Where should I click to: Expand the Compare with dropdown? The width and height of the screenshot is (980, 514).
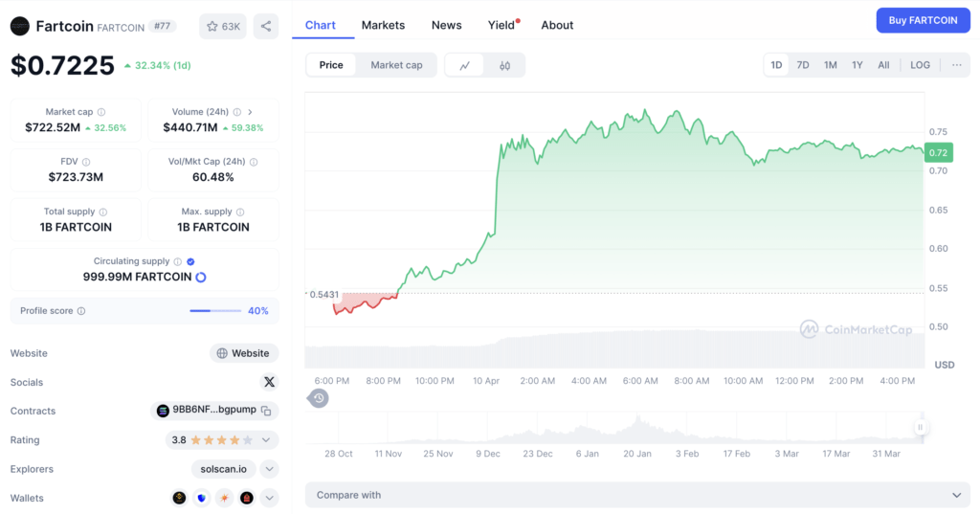tap(637, 495)
